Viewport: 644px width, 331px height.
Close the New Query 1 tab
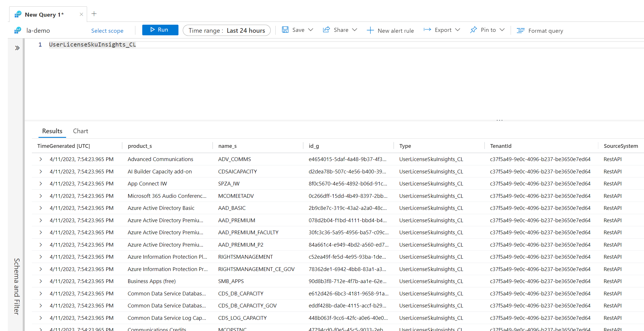click(81, 14)
